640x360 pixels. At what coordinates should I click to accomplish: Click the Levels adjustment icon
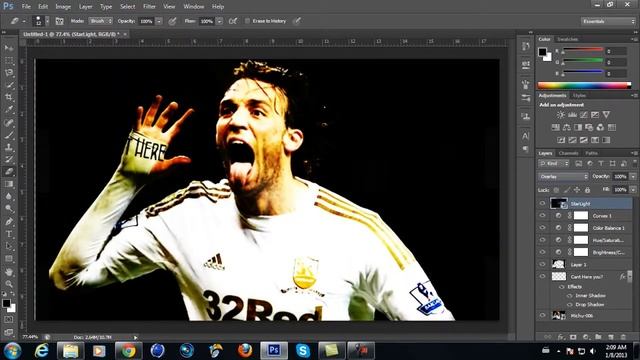[573, 115]
